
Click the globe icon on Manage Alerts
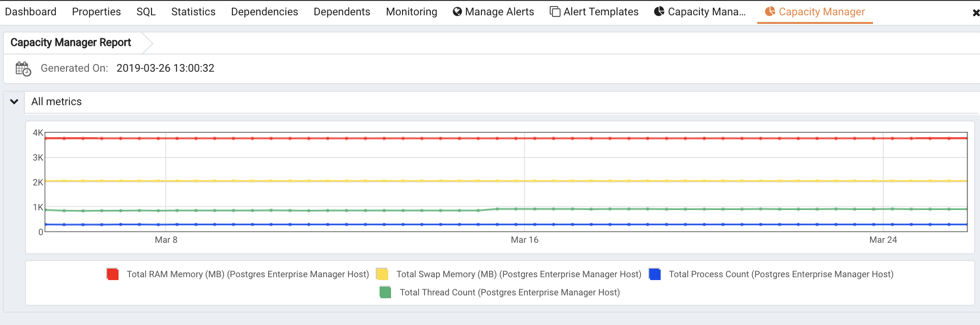pos(457,11)
